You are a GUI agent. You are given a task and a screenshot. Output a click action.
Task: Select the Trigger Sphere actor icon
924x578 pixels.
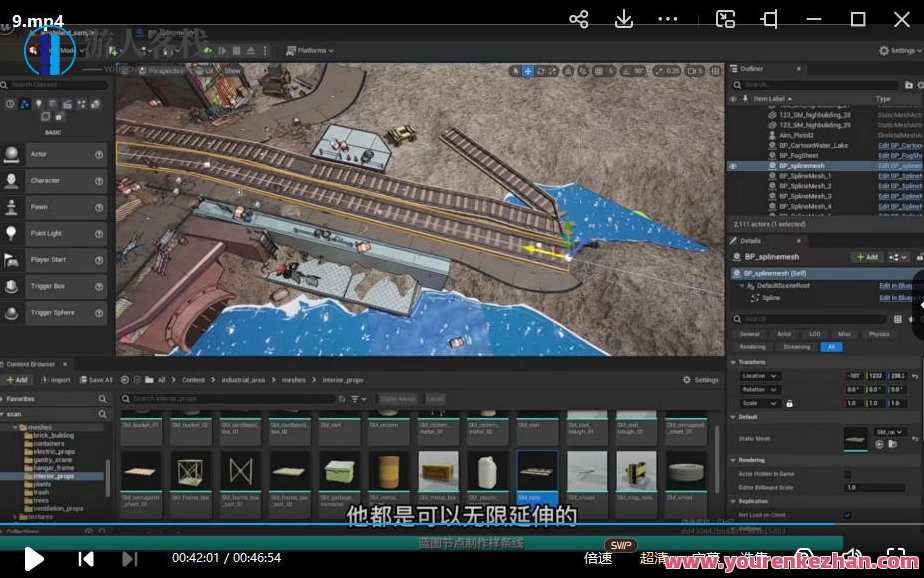(12, 312)
